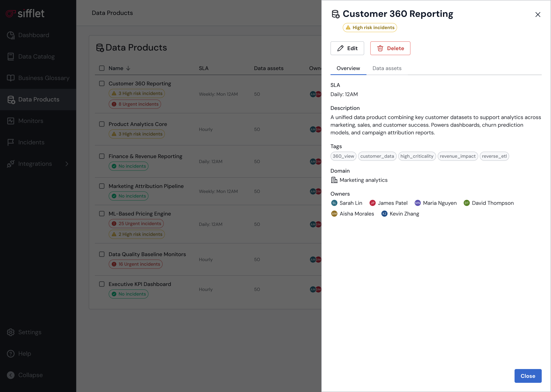This screenshot has height=392, width=551.
Task: Click the 2 High risk incidents badge
Action: point(137,234)
